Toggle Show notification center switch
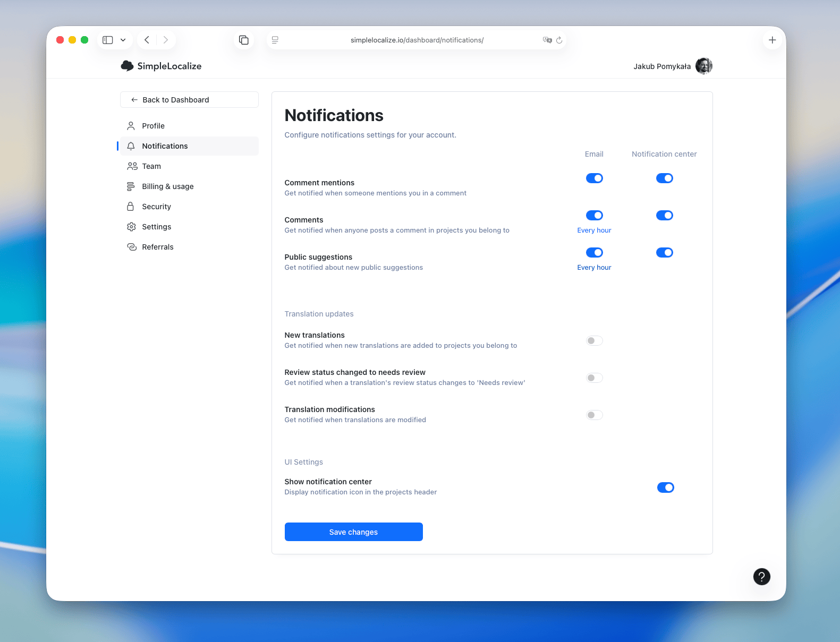 pyautogui.click(x=666, y=487)
